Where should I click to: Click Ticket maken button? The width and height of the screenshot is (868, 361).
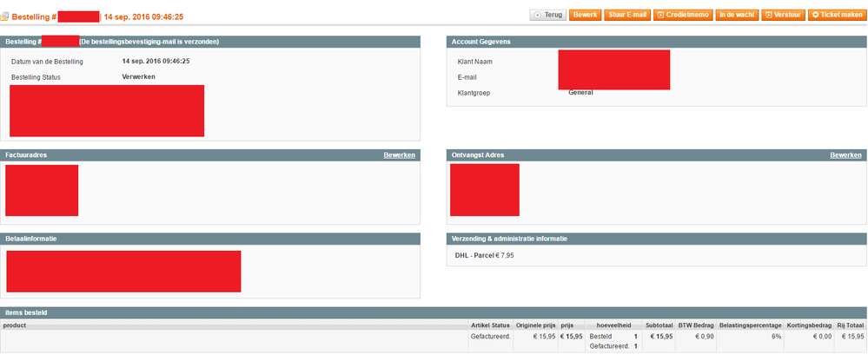click(x=838, y=15)
